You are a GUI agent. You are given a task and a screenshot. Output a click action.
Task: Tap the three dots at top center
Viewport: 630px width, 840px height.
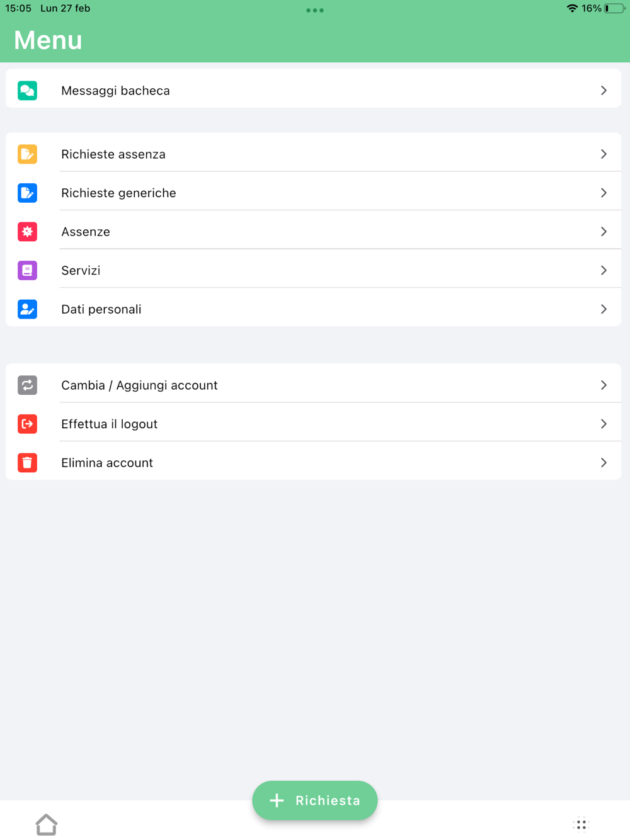pos(315,10)
